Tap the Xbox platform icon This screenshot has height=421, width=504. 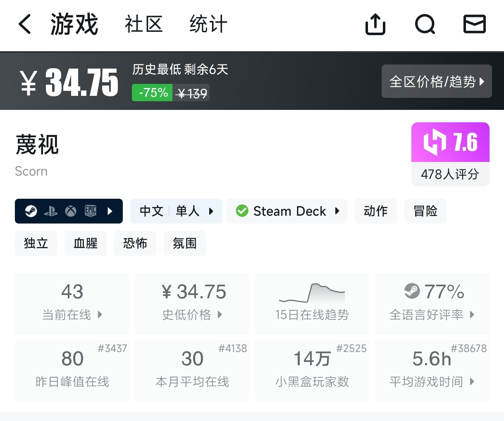coord(71,211)
